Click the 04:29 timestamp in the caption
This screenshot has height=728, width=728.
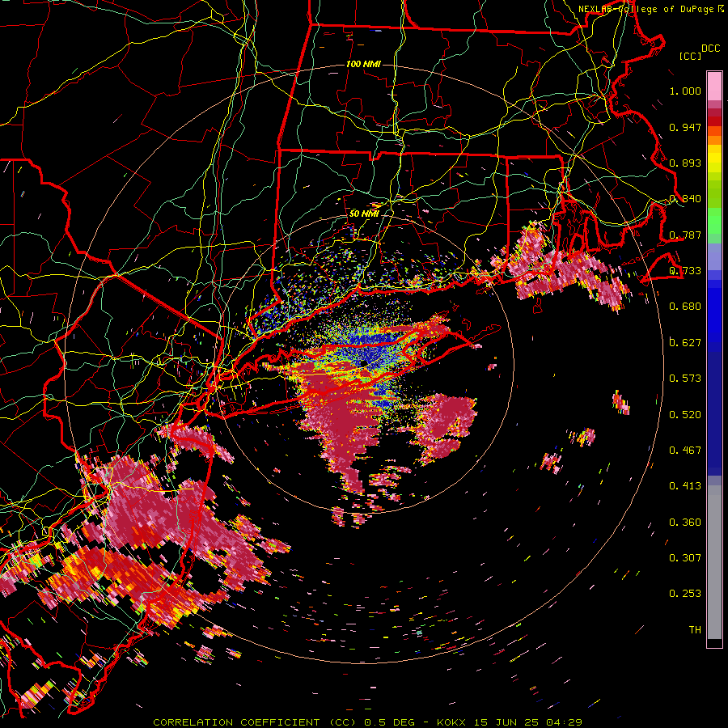click(x=564, y=722)
